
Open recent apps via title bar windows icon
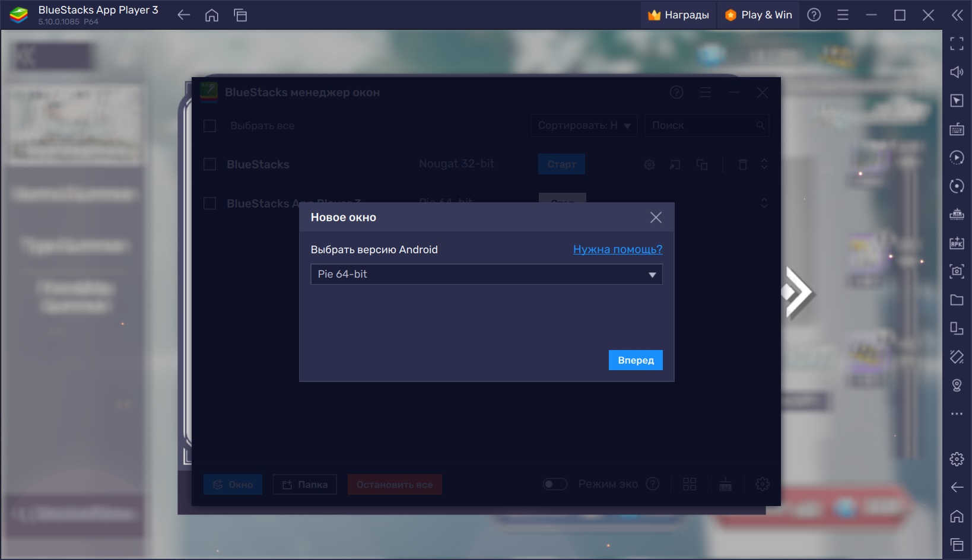point(240,15)
